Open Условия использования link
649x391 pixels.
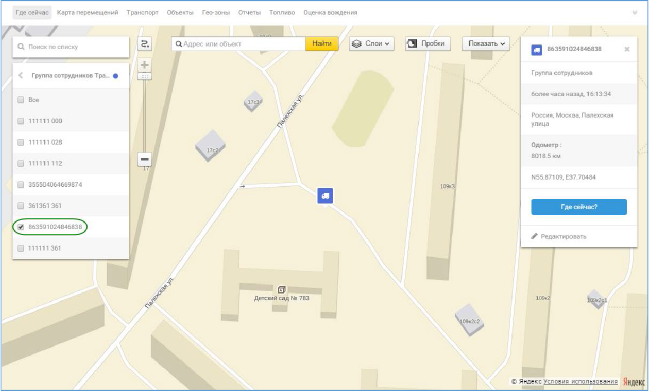[581, 381]
